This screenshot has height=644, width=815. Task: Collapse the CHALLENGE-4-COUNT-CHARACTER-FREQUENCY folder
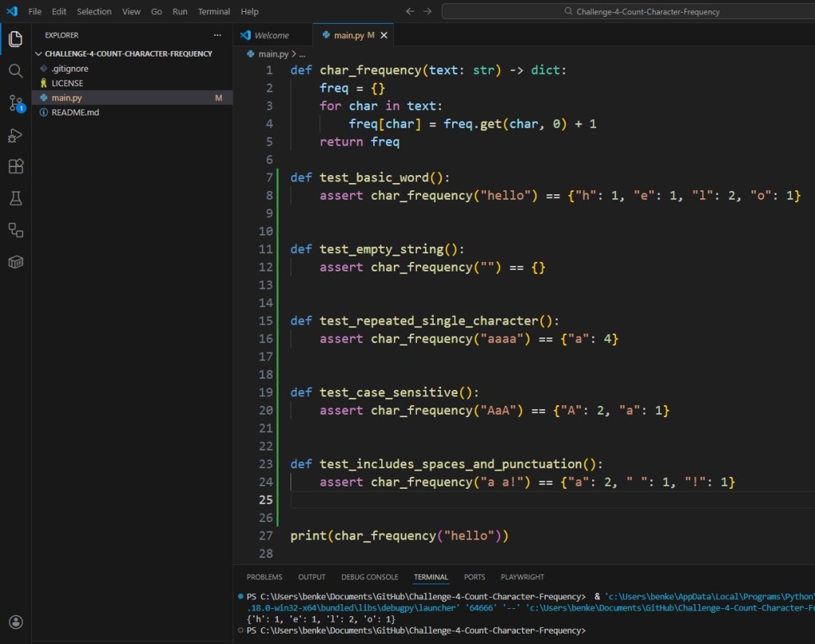pyautogui.click(x=40, y=53)
